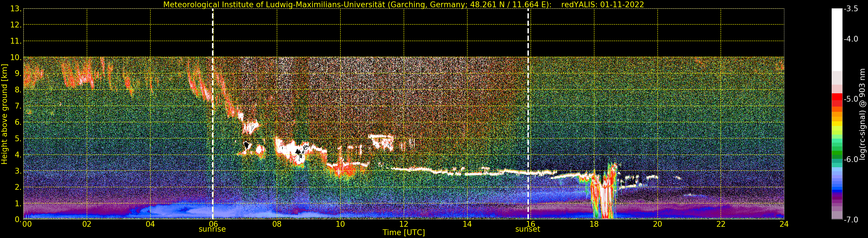Click the time tick label '18'
868x238 pixels.
(594, 224)
